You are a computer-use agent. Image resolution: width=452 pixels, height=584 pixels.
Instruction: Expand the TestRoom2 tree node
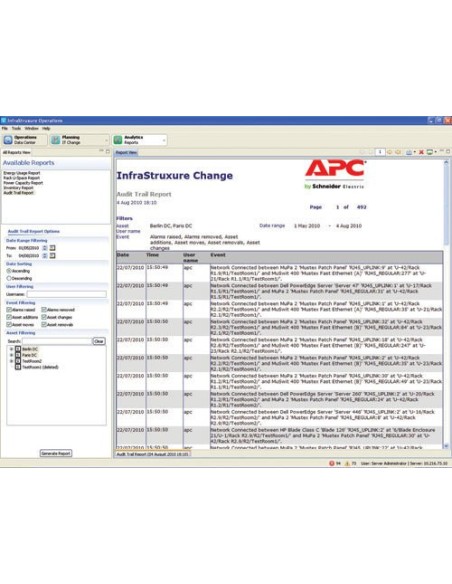pos(12,361)
